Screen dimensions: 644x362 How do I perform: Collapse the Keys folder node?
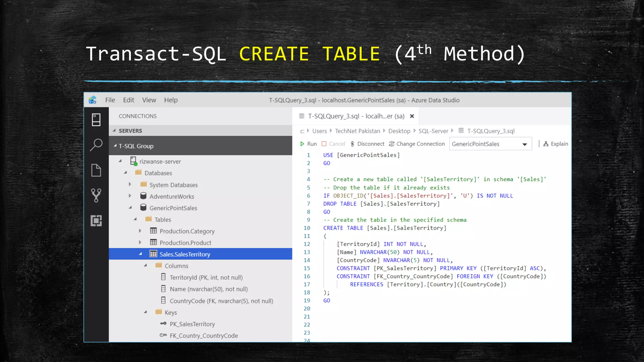pyautogui.click(x=145, y=312)
